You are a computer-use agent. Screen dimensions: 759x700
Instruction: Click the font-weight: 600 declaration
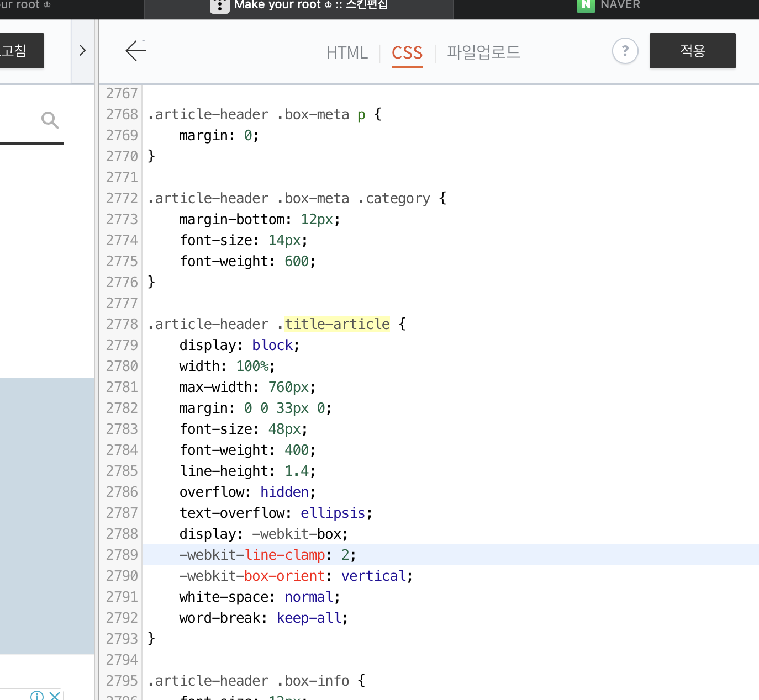[x=247, y=261]
